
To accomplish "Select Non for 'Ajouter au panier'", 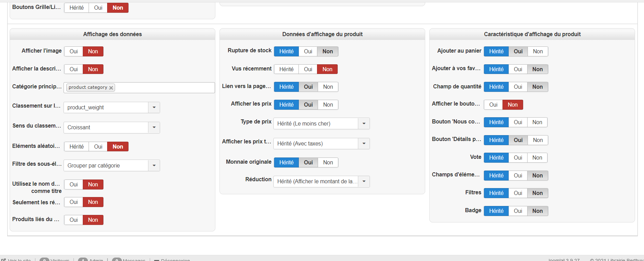I will coord(538,52).
